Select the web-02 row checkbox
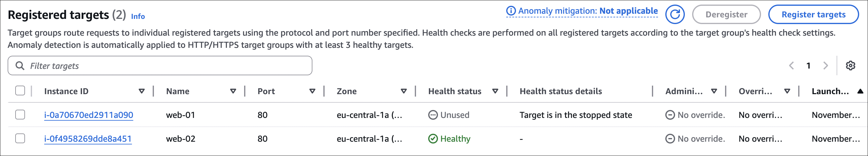The width and height of the screenshot is (868, 156). (x=20, y=138)
